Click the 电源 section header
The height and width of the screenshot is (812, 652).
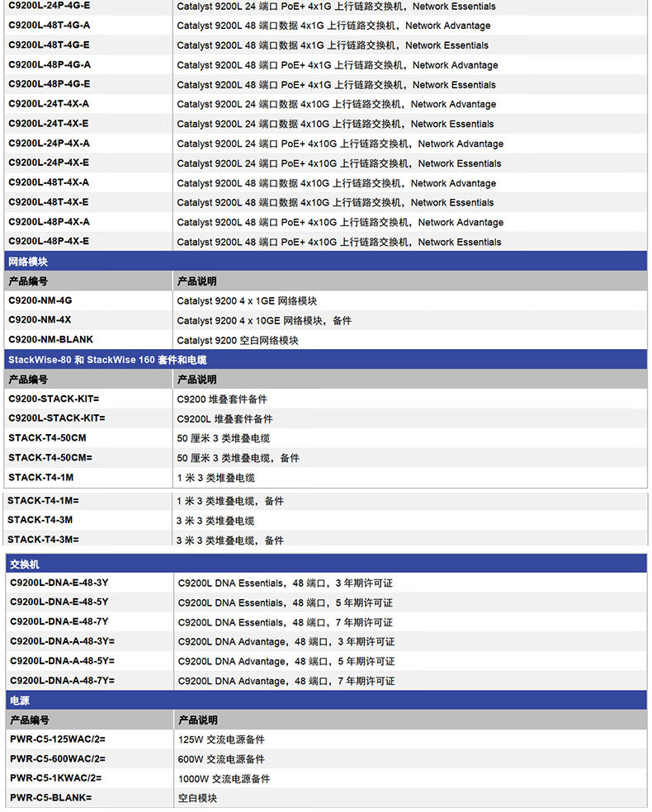[x=326, y=700]
